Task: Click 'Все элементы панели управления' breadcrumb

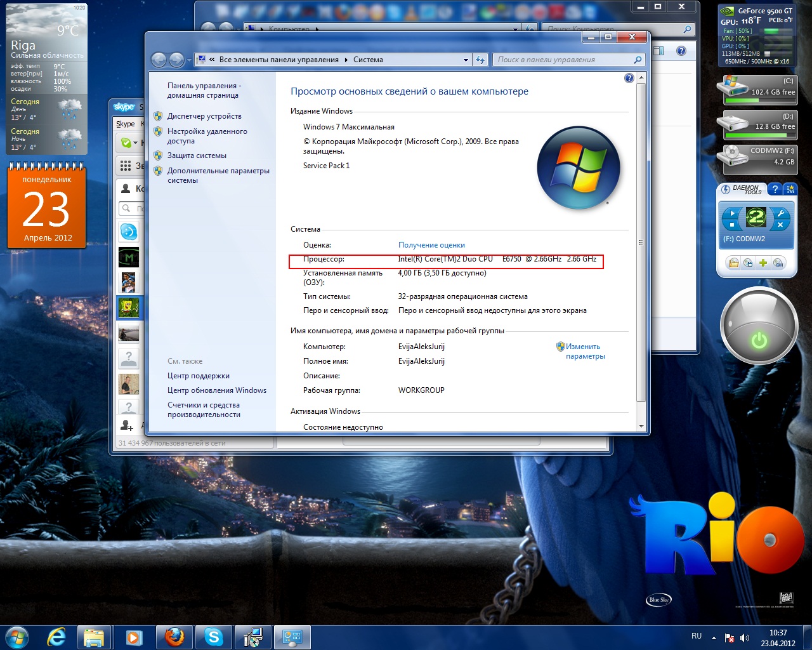Action: click(x=278, y=60)
